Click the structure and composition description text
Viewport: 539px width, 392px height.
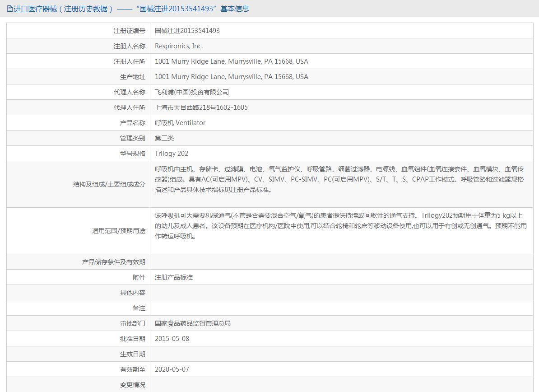(x=339, y=179)
